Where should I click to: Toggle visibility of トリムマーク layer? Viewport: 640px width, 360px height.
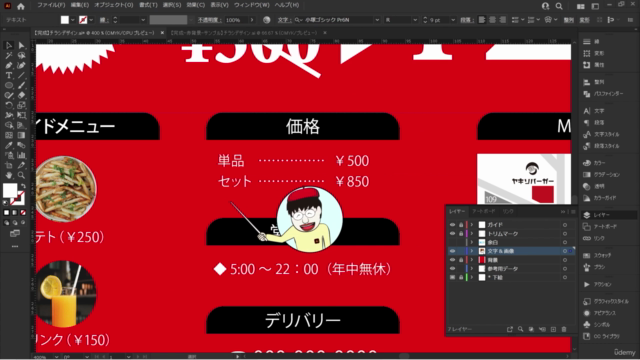coord(452,234)
